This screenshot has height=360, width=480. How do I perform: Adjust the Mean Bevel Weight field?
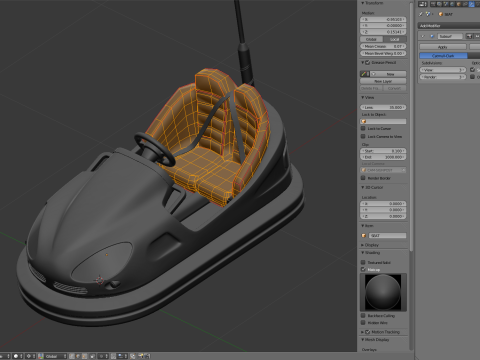(383, 53)
